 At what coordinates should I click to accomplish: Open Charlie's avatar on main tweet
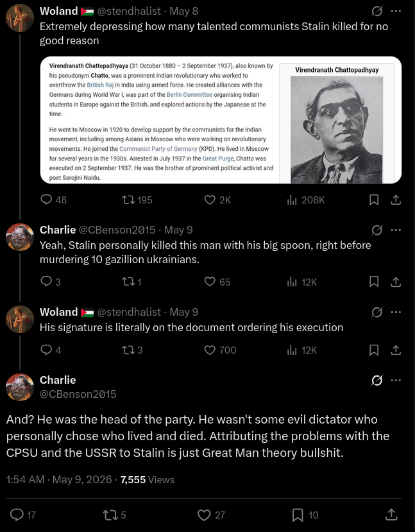(x=20, y=387)
